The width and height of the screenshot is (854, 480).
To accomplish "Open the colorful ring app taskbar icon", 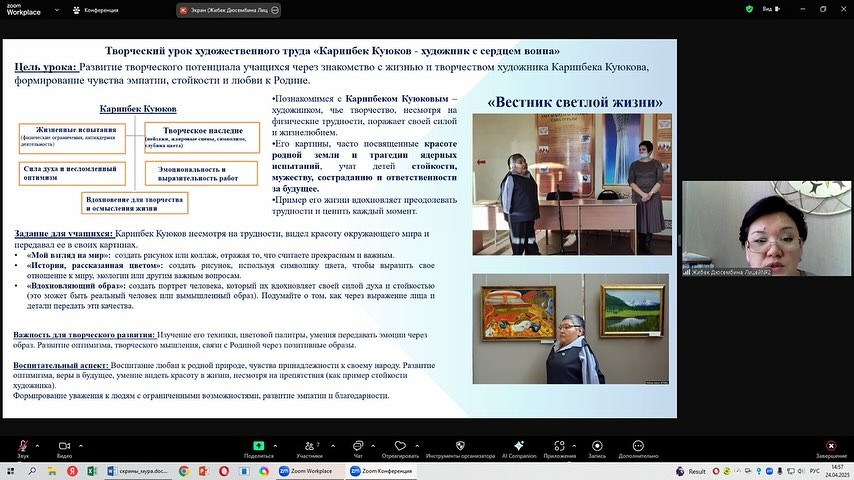I will coord(264,471).
